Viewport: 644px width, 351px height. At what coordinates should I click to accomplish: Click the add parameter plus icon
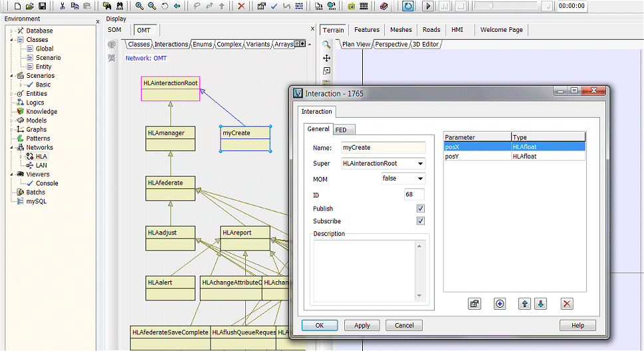click(500, 304)
